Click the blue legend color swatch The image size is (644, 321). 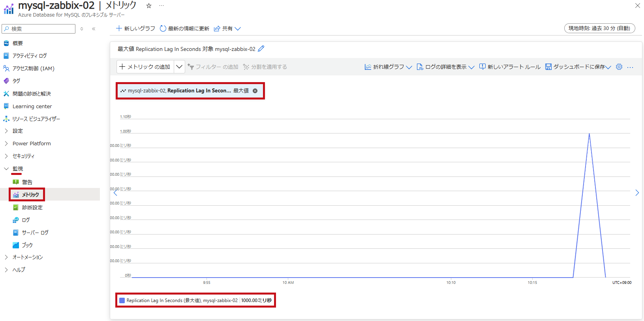pos(122,300)
